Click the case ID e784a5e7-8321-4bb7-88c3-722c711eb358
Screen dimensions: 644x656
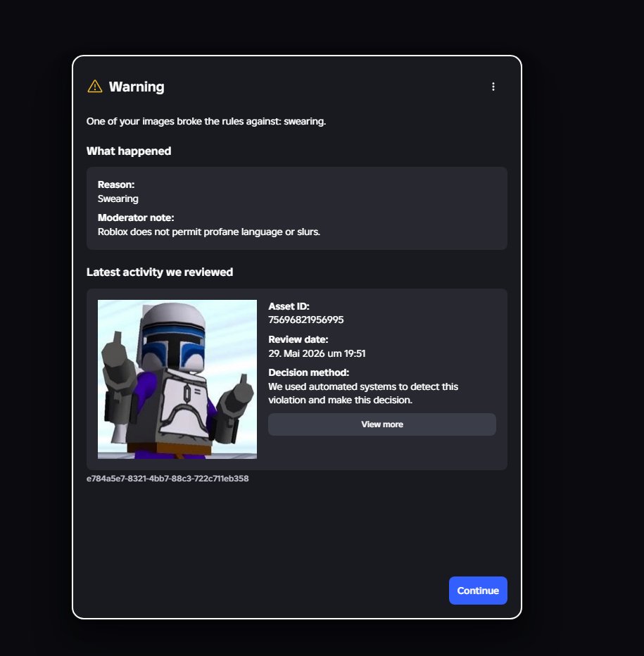click(168, 479)
